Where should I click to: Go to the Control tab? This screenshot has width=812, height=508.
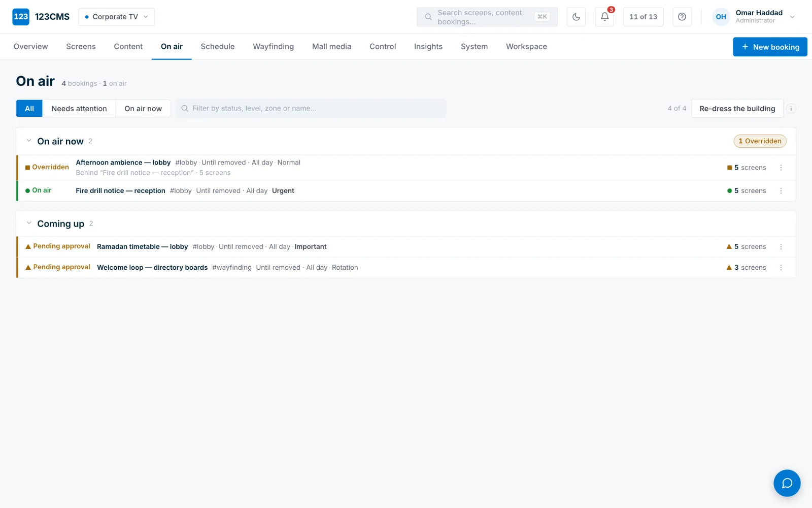click(x=383, y=47)
